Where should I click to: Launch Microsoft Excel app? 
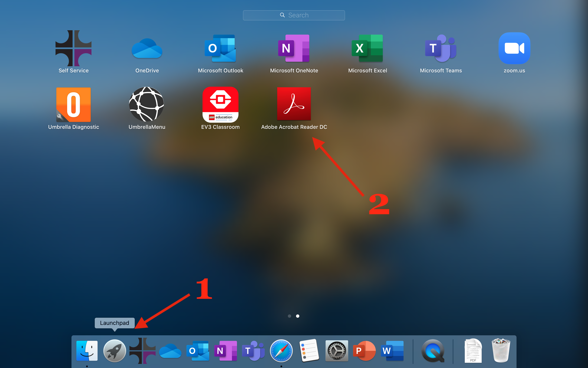367,48
